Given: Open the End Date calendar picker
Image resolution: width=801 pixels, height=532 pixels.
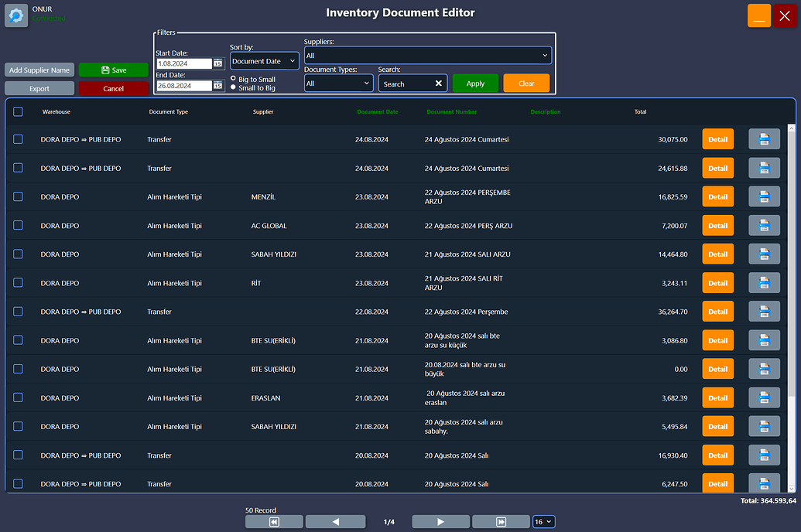Looking at the screenshot, I should 217,86.
